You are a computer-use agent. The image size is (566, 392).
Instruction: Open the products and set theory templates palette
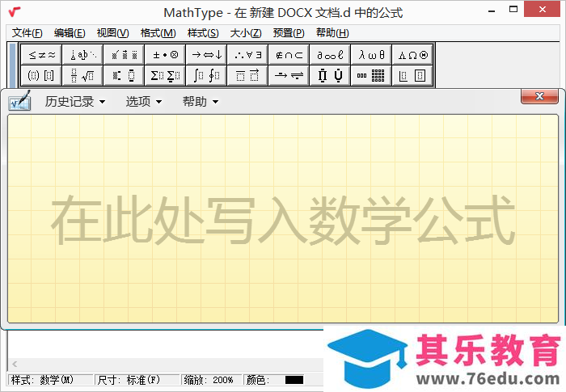pos(330,75)
